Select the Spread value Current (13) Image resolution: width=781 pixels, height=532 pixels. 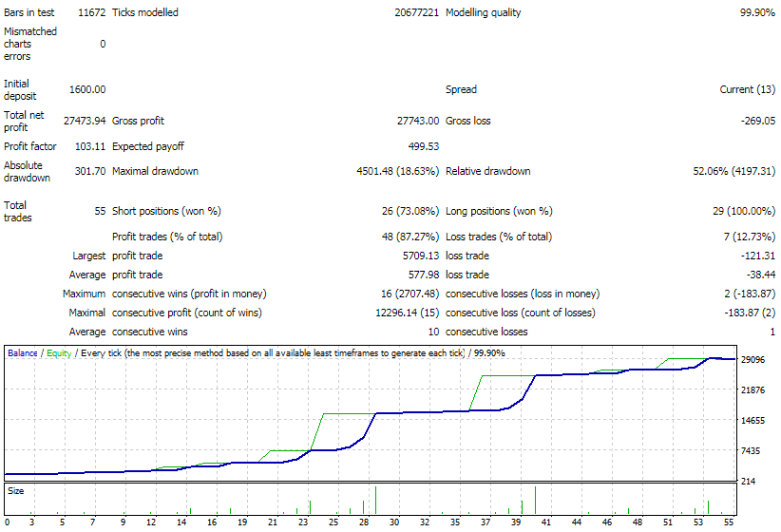tap(748, 90)
